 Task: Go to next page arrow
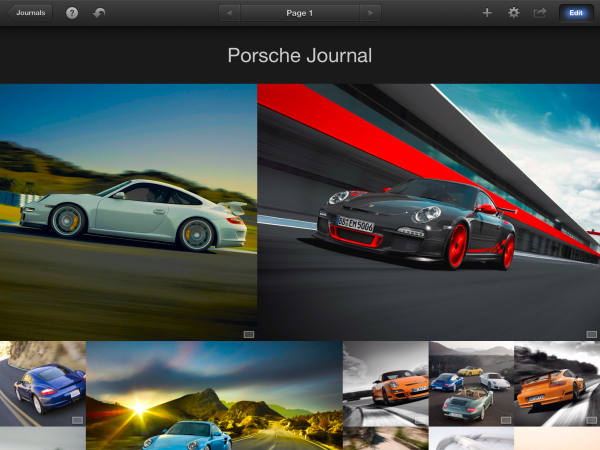[370, 13]
